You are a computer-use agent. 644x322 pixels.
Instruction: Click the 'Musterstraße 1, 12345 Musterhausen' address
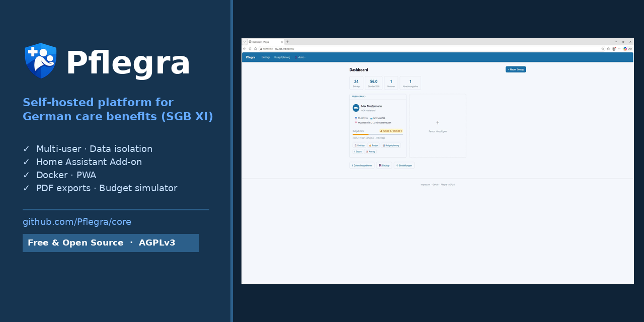pos(374,122)
